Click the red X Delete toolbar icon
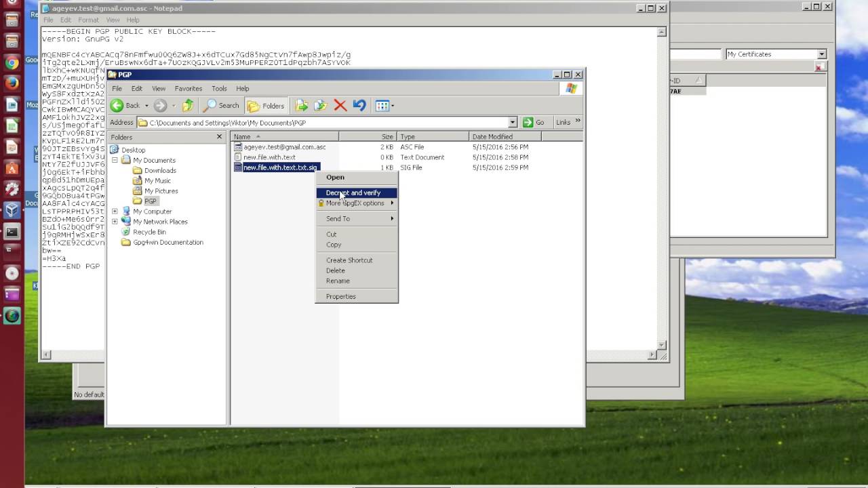This screenshot has width=868, height=488. 340,105
